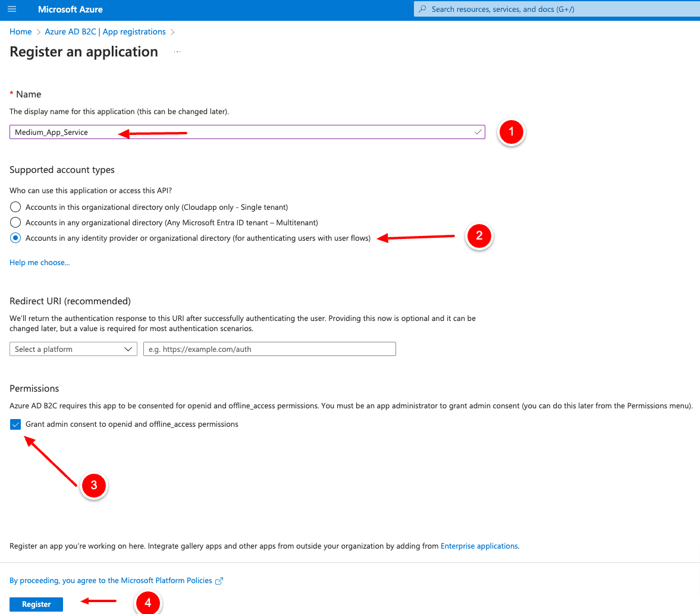
Task: Open the Help me choose link
Action: (x=39, y=263)
